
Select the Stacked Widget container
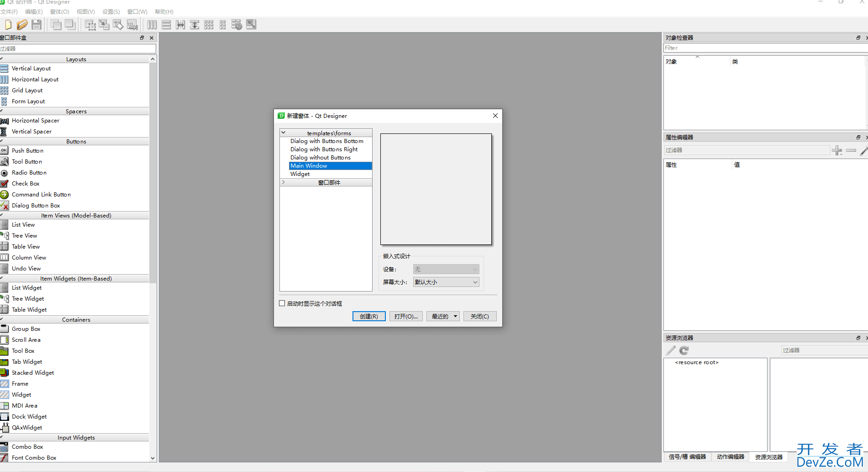[33, 373]
